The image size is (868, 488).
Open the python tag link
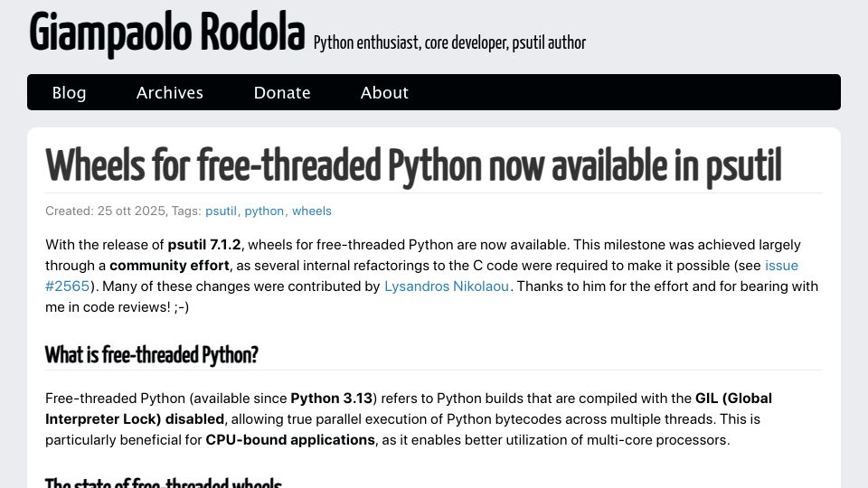click(264, 211)
